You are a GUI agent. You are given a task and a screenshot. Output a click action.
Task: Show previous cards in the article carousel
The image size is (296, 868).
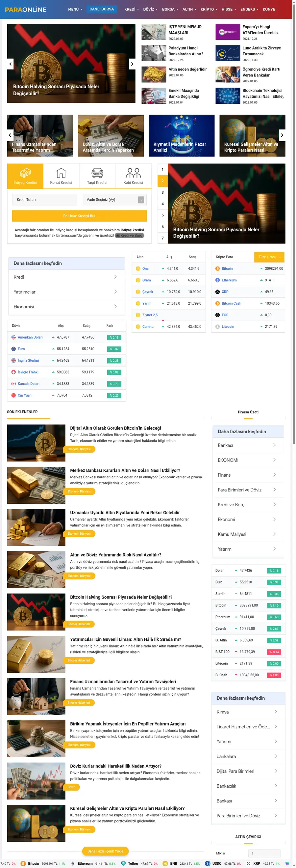[x=10, y=135]
